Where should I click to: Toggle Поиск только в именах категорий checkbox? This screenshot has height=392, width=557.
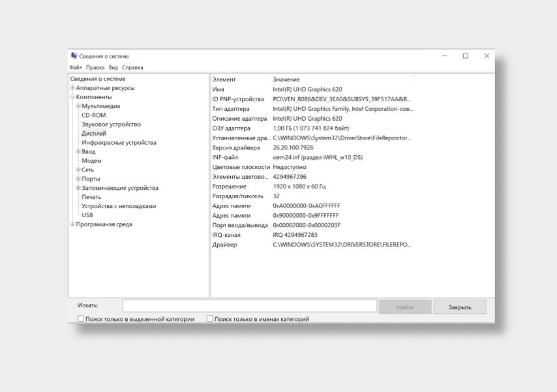pos(210,318)
